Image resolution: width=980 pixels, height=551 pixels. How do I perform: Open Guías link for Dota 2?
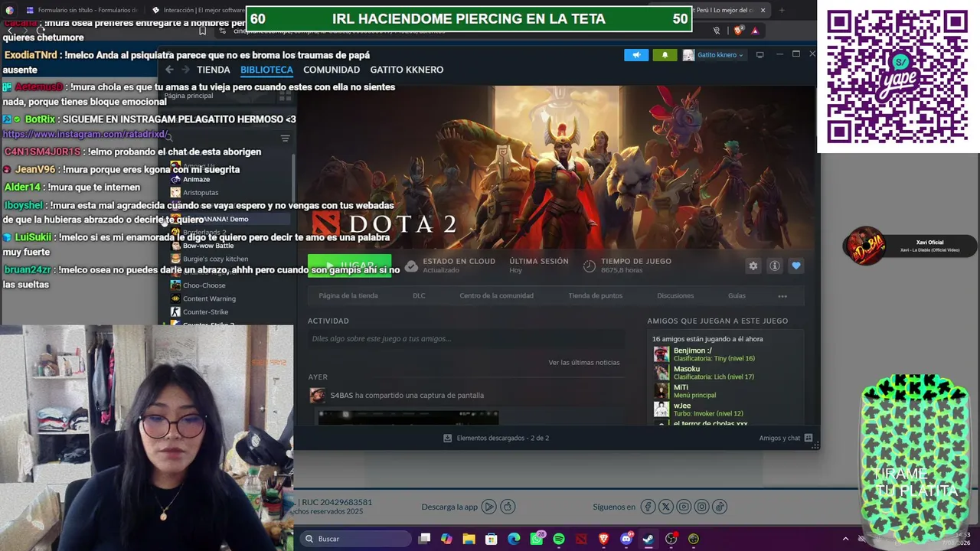point(737,295)
